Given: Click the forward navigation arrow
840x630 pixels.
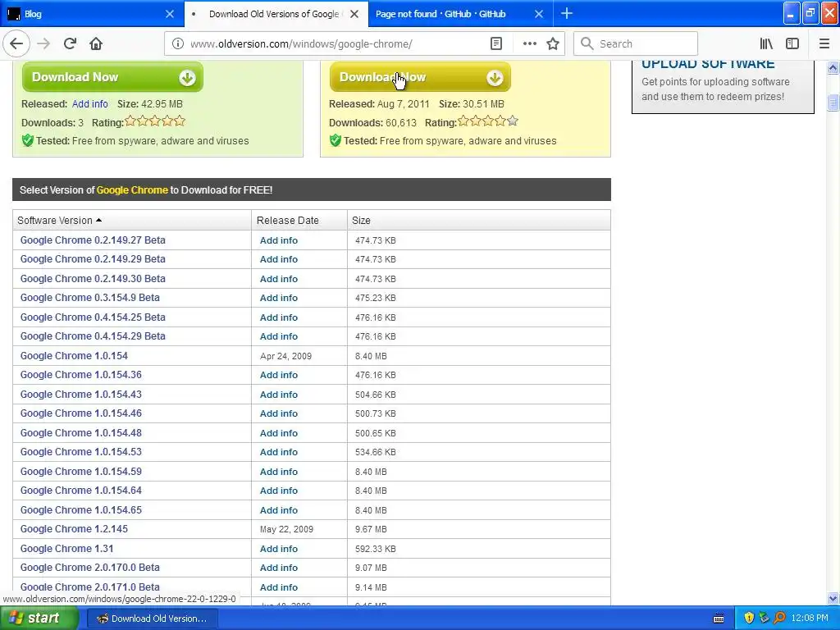Looking at the screenshot, I should coord(44,44).
